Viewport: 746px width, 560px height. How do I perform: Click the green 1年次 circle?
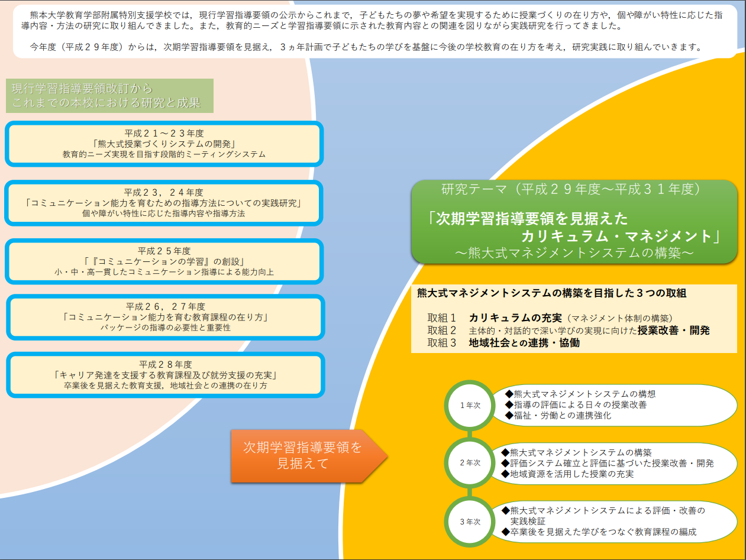tap(470, 406)
